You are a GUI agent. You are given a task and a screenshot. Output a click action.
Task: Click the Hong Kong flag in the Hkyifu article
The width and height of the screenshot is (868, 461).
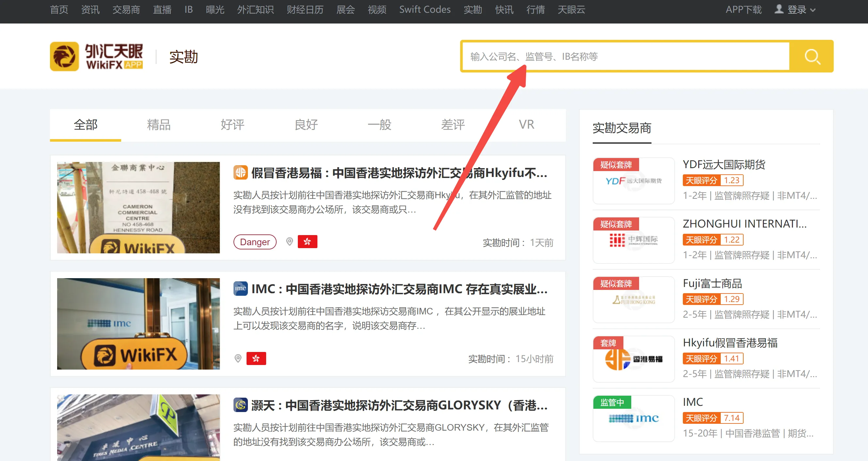[307, 242]
